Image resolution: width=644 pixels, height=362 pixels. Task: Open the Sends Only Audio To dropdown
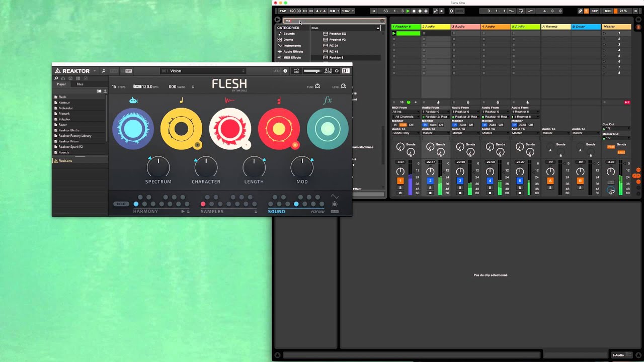click(406, 133)
